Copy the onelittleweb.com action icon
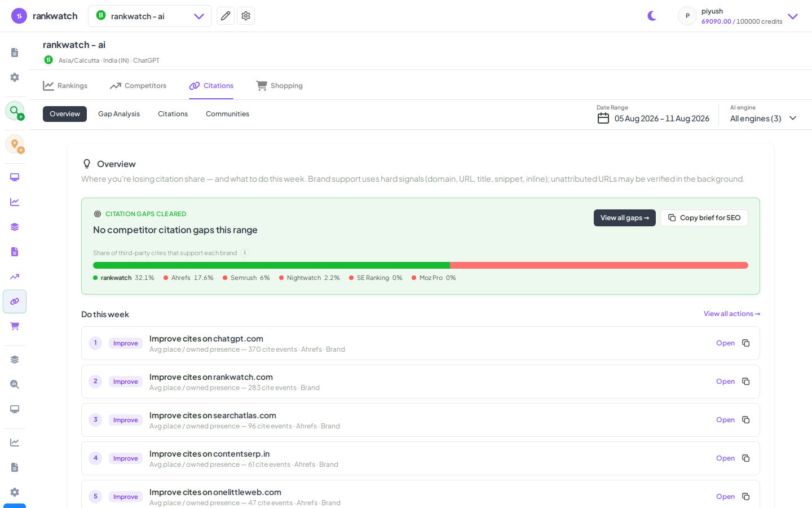This screenshot has width=812, height=508. [746, 497]
